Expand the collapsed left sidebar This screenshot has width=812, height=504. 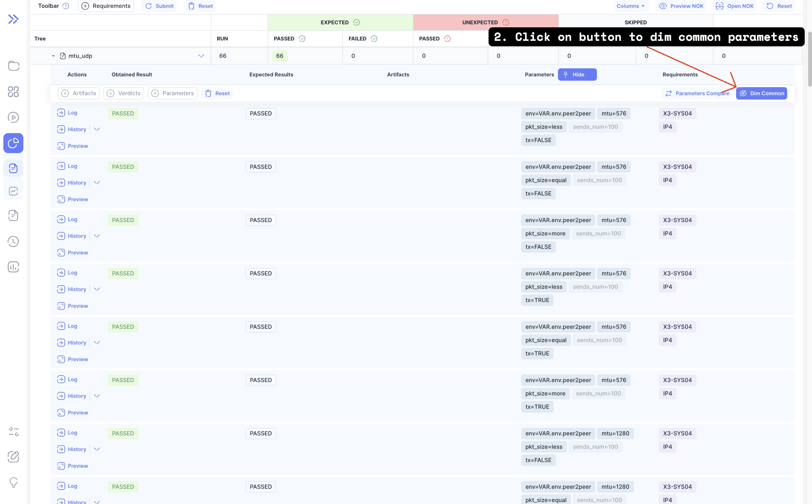pyautogui.click(x=13, y=19)
